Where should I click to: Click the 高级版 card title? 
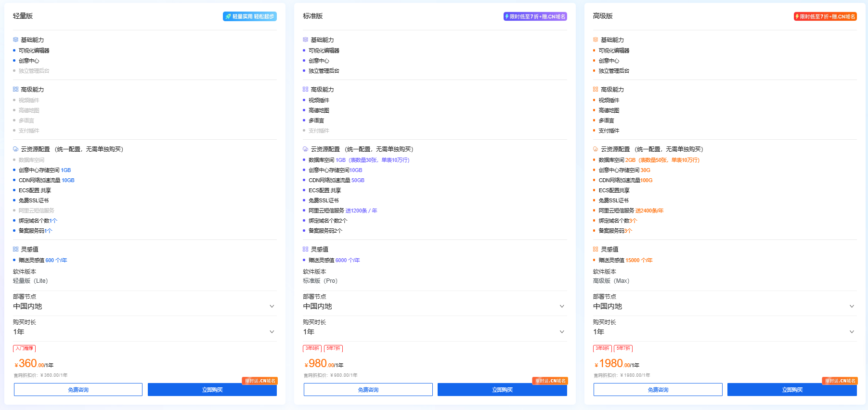pyautogui.click(x=603, y=16)
